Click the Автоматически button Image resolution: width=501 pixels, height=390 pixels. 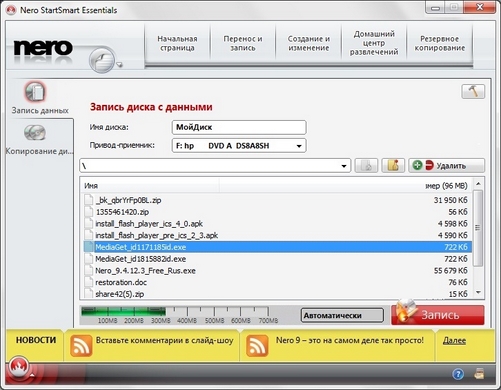point(342,315)
